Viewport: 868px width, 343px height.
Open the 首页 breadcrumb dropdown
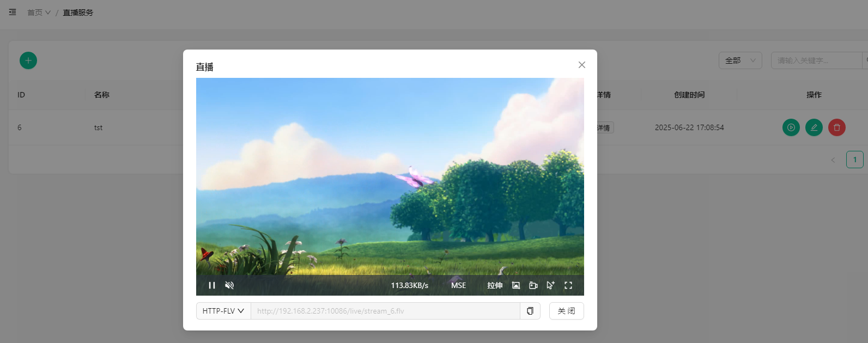39,13
